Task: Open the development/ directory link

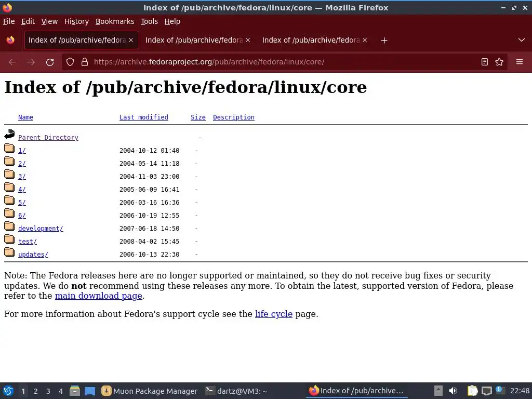Action: (x=41, y=229)
